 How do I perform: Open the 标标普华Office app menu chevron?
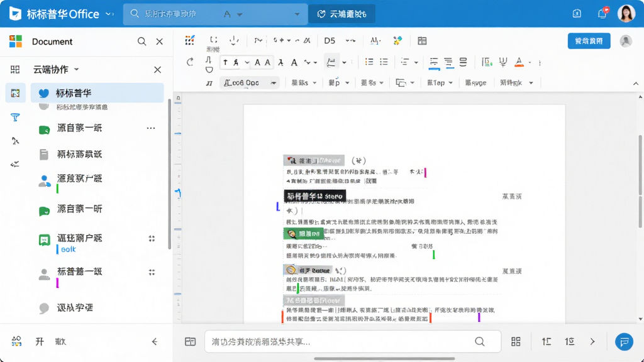coord(109,14)
